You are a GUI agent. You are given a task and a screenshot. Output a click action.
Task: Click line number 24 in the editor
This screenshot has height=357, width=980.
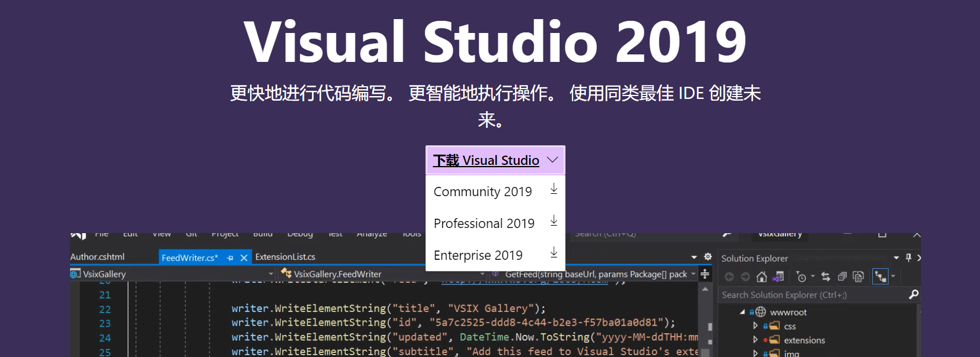click(105, 338)
